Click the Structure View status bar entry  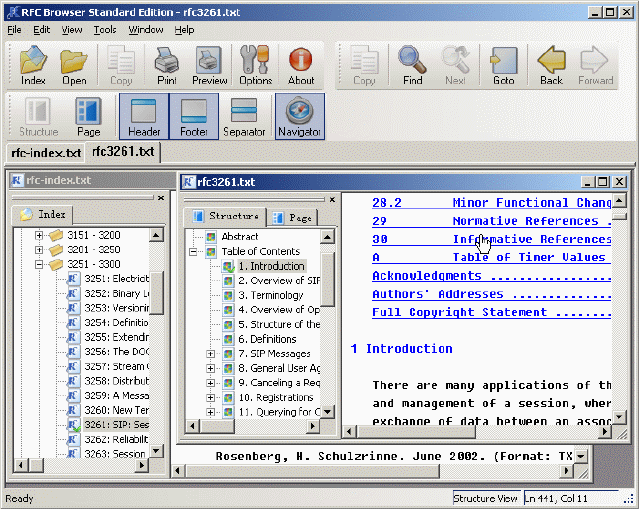pyautogui.click(x=485, y=498)
